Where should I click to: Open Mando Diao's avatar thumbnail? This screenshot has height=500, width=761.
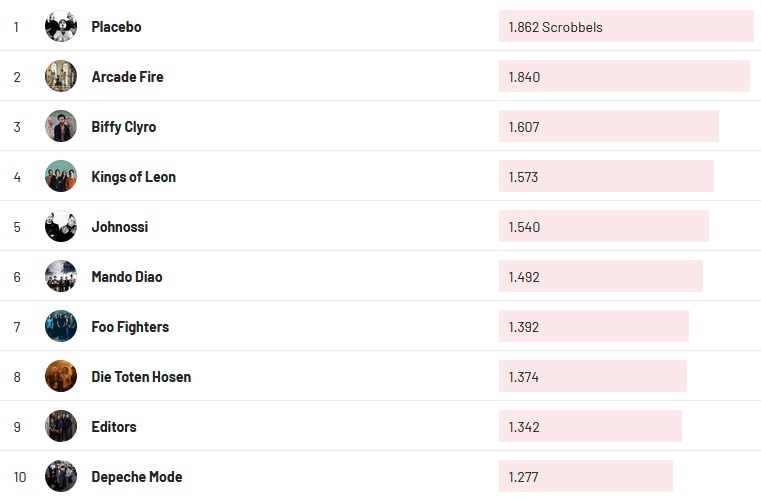click(x=61, y=277)
